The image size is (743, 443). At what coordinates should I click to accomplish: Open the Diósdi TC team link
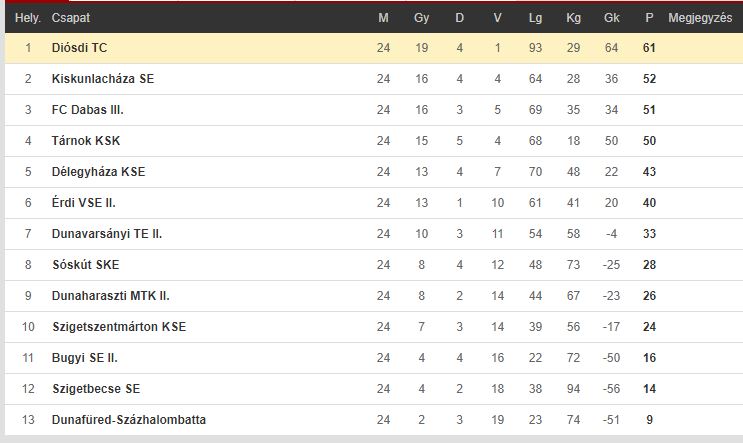pyautogui.click(x=79, y=48)
